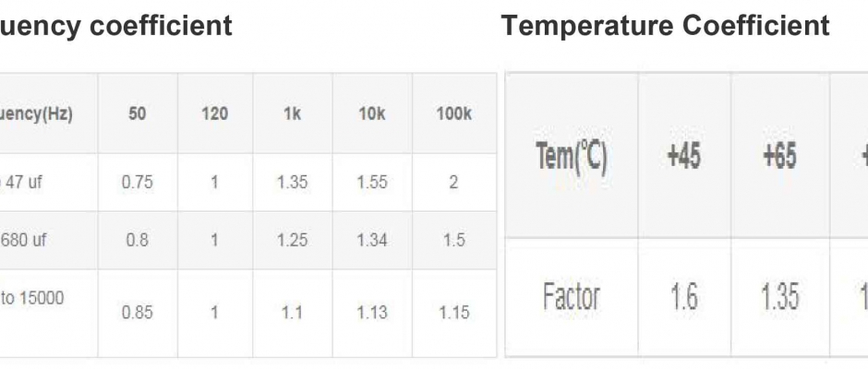
Task: Click the 0.85 value cell
Action: (x=137, y=313)
